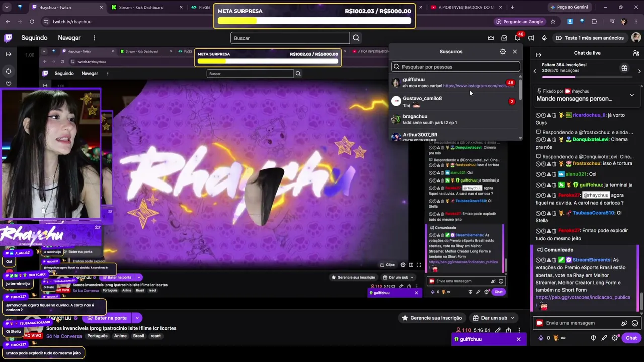
Task: Click the purple Chat send button
Action: [631, 338]
